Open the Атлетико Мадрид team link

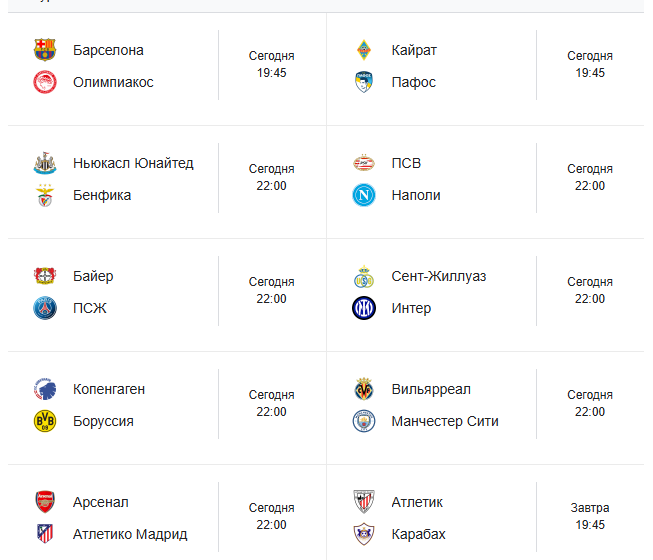130,534
